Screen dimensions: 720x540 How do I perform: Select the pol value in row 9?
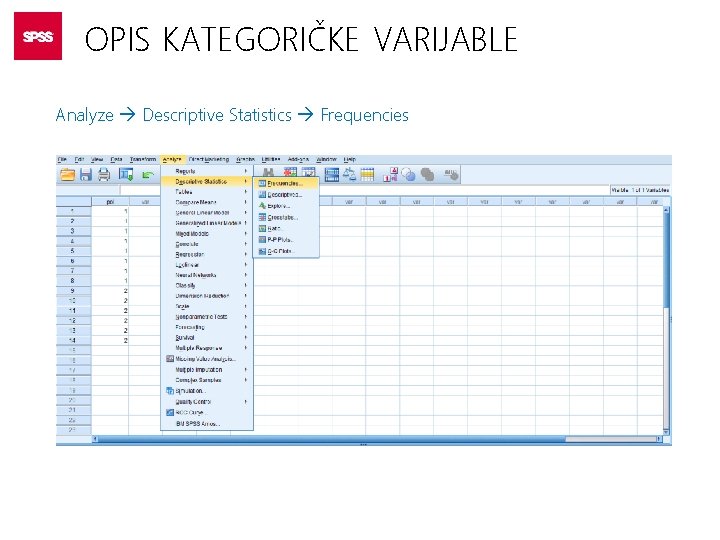pos(110,291)
